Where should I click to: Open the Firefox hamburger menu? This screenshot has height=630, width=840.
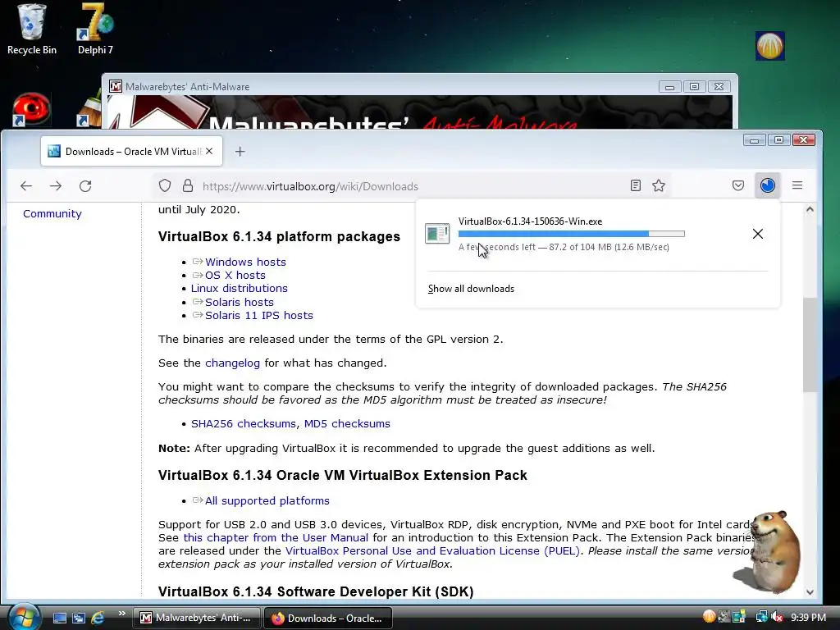pos(797,185)
